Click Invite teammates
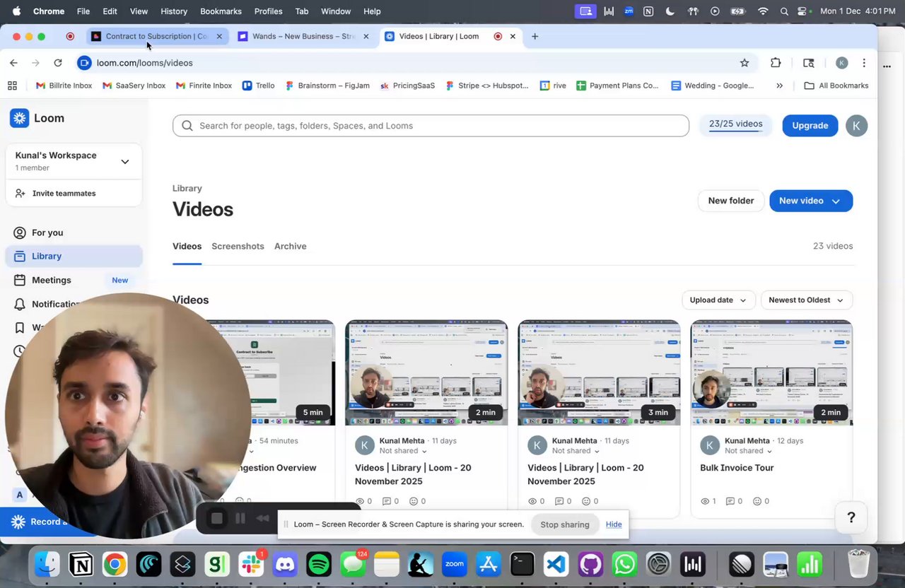 point(64,193)
